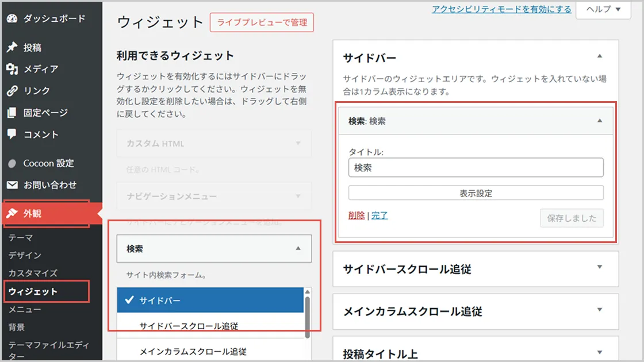Image resolution: width=644 pixels, height=362 pixels.
Task: Click the Dashboard gauge icon
Action: click(12, 18)
